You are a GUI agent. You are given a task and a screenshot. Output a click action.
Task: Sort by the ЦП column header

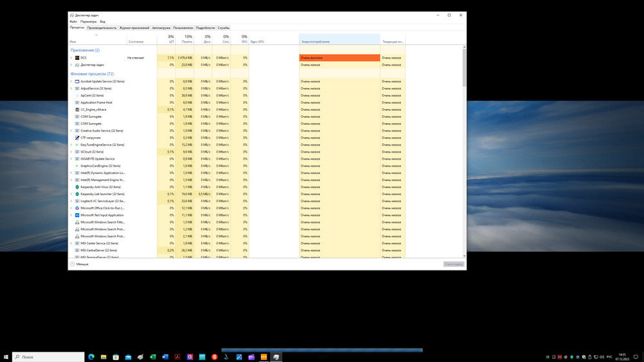(166, 39)
